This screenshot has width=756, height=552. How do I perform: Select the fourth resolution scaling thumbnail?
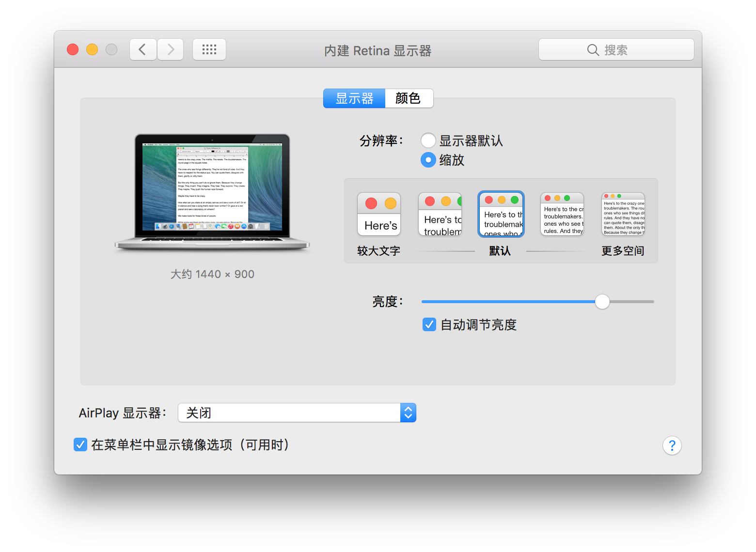[562, 214]
